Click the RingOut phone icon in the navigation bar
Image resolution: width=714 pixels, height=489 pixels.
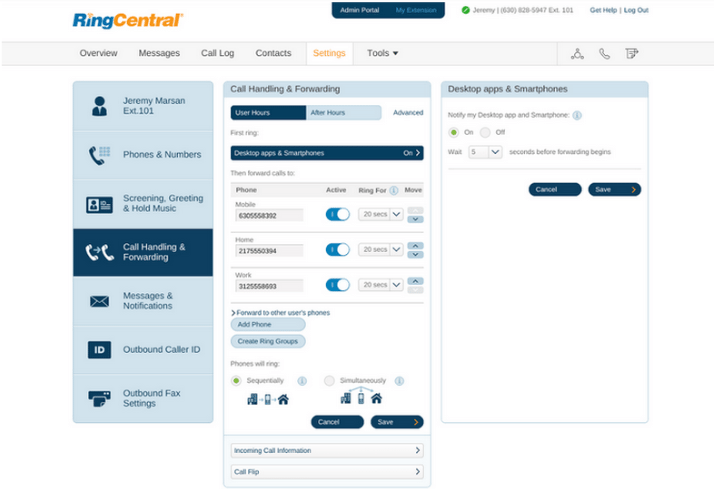point(604,54)
